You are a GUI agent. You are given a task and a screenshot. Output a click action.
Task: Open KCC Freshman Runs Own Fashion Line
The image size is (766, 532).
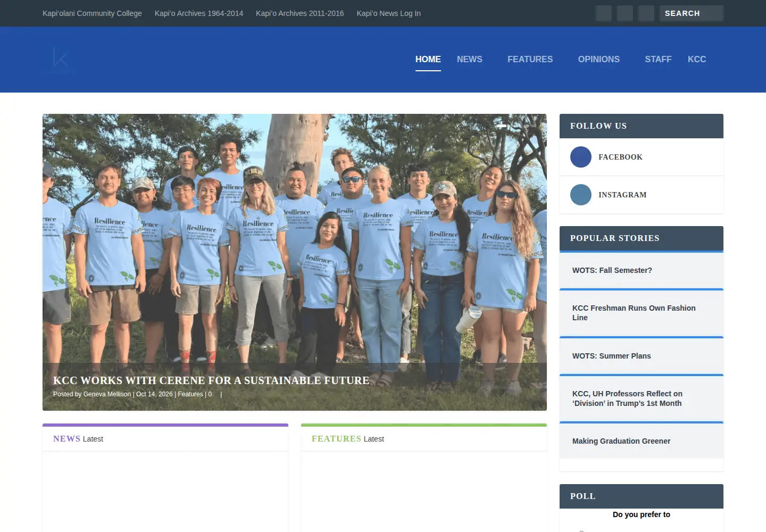[634, 313]
